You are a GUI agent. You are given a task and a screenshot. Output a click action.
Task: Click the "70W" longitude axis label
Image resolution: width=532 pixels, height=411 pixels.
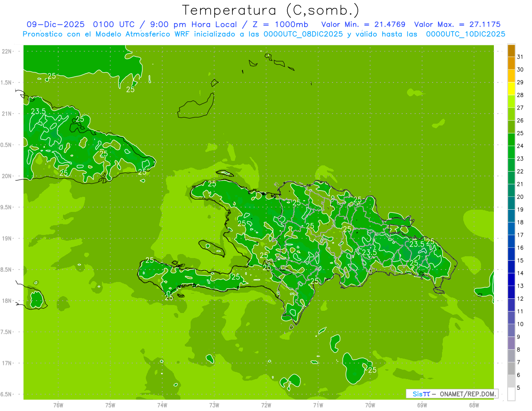[370, 405]
